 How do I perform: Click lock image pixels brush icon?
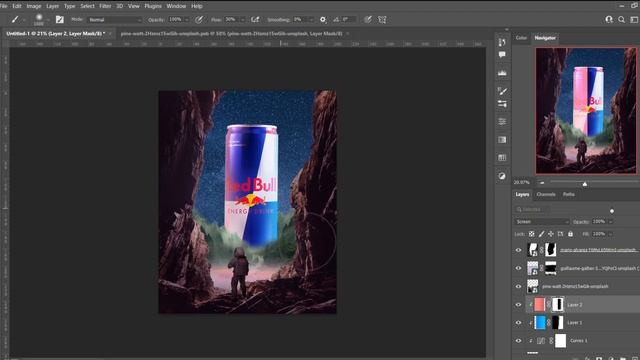coord(541,234)
